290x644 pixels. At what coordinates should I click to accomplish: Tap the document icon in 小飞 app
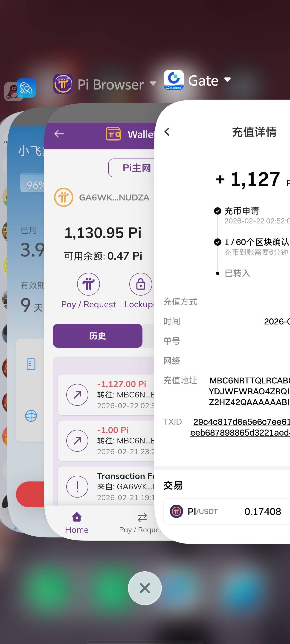31,365
